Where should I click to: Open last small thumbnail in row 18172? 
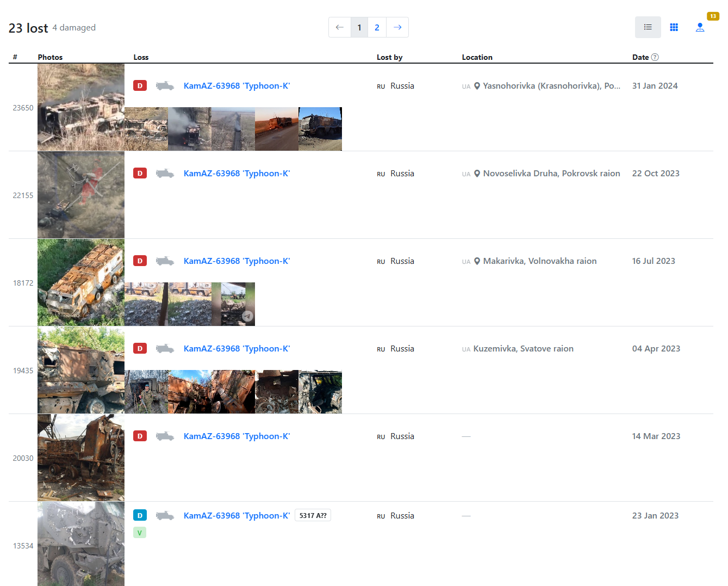click(233, 304)
